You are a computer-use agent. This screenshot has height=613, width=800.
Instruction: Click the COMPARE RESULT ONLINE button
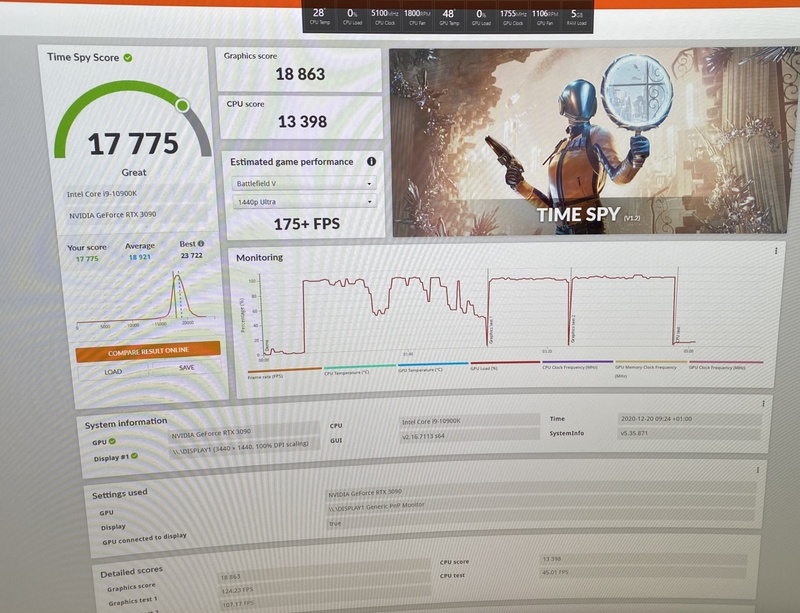(x=148, y=351)
